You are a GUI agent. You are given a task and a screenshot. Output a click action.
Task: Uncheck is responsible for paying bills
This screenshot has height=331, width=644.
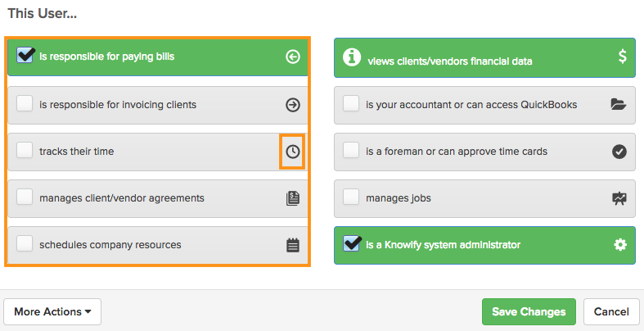click(25, 55)
